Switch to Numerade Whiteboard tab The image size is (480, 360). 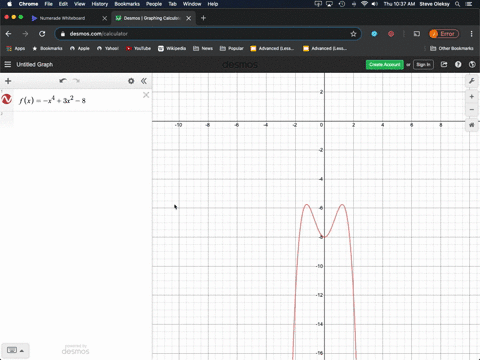62,18
